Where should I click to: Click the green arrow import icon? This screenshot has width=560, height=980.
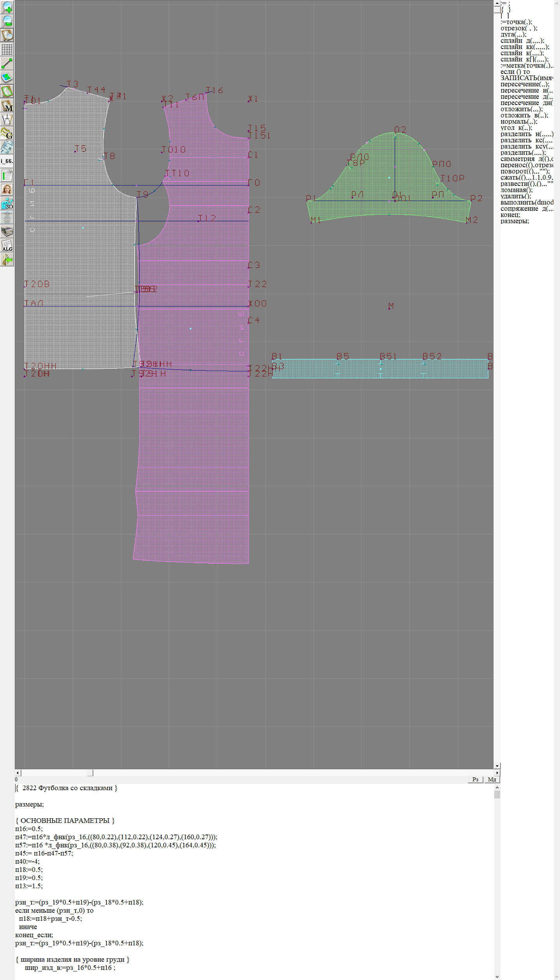[x=7, y=259]
